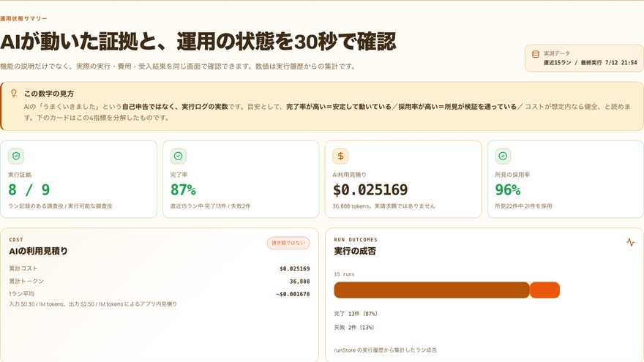Click the activity pulse icon in RUN OUTCOMES
Image resolution: width=644 pixels, height=362 pixels.
(x=630, y=242)
